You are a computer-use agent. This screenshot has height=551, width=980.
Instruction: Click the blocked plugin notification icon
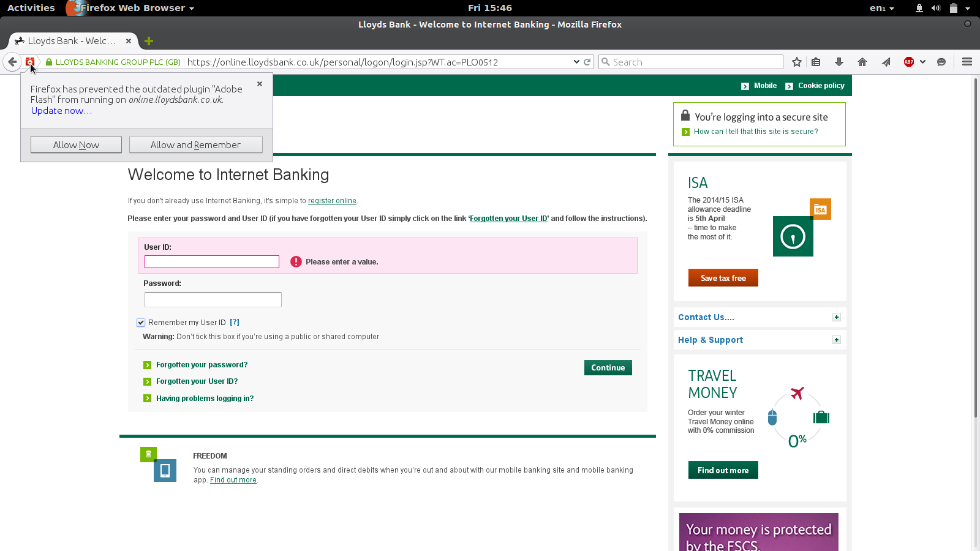coord(30,62)
